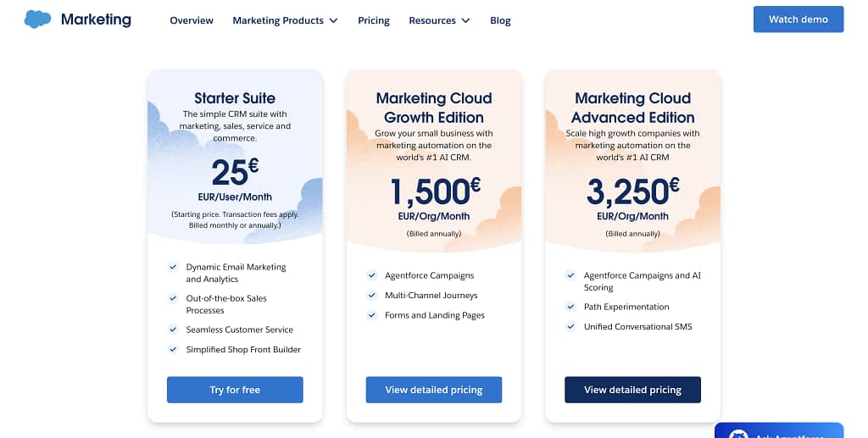Viewport: 868px width, 438px height.
Task: Open the Ask Agentforce chat widget
Action: click(779, 431)
